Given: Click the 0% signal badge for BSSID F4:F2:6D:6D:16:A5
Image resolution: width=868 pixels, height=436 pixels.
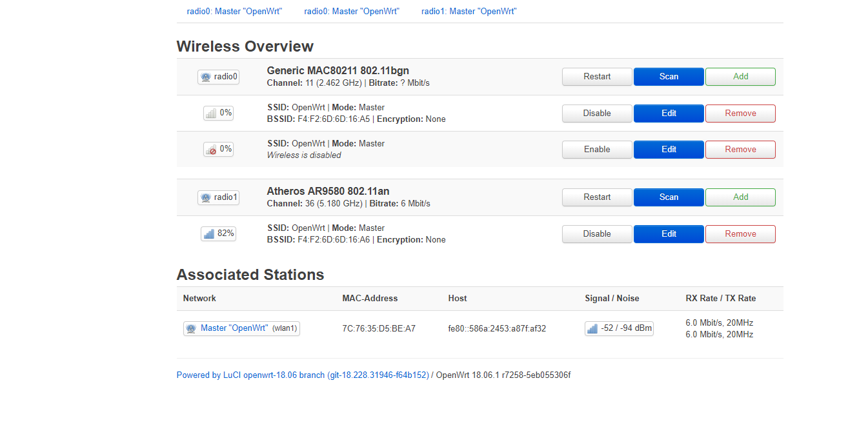Looking at the screenshot, I should tap(218, 113).
